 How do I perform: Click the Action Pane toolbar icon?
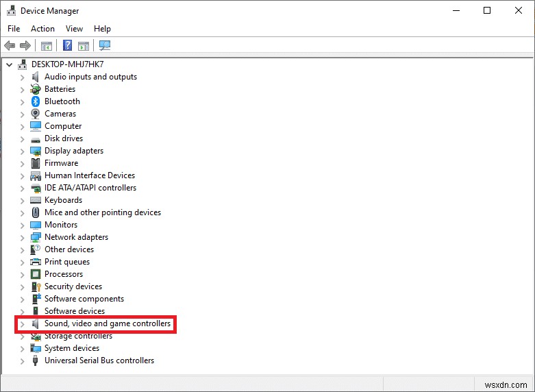coord(84,45)
